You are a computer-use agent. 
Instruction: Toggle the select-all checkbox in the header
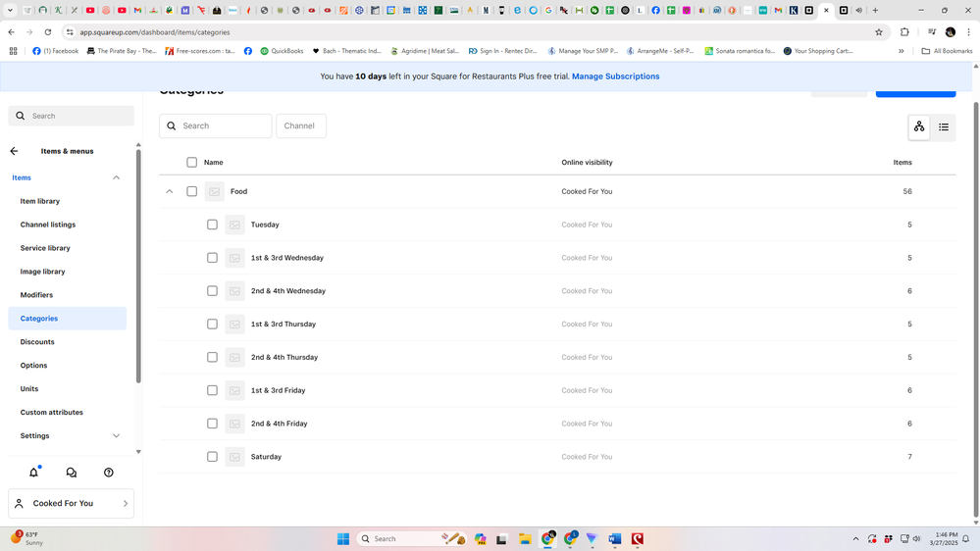(x=191, y=163)
